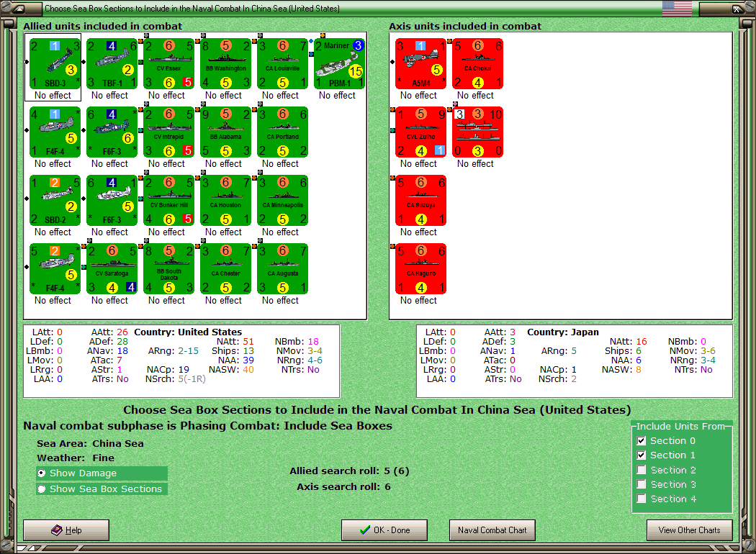Uncheck the Section 0 checkbox

point(642,441)
